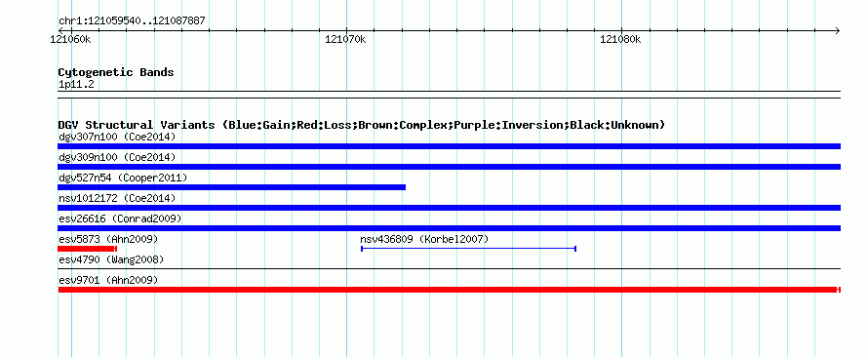Select the thin black esv4790 variant line
The image size is (868, 357).
point(449,269)
